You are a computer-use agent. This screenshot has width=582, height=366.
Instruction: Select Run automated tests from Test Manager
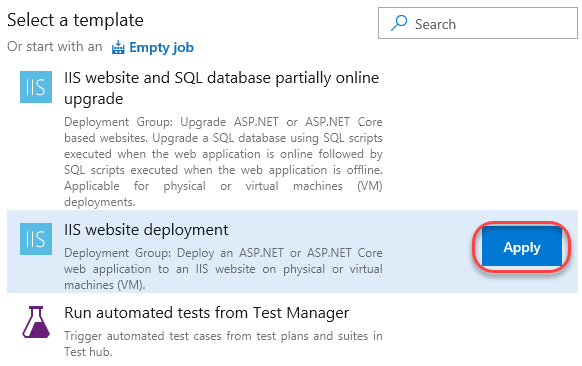(206, 313)
